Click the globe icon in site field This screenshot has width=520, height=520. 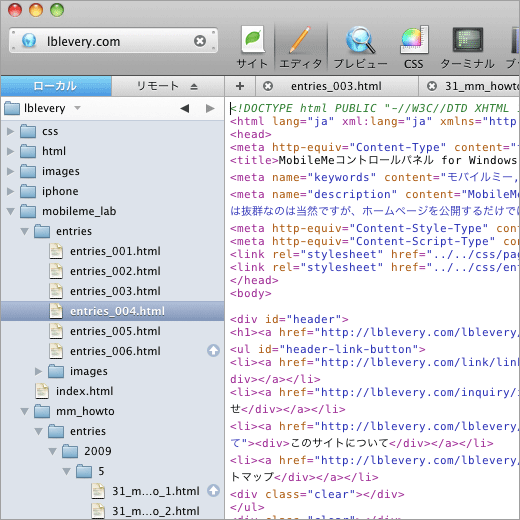click(29, 41)
